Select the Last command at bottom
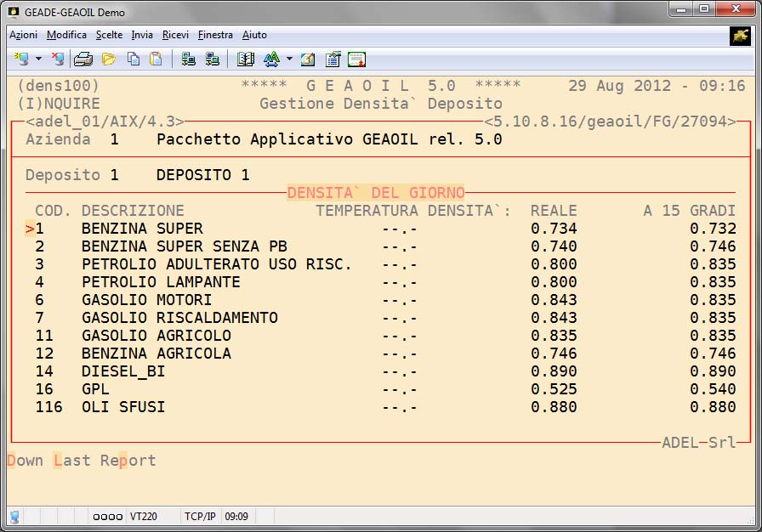Viewport: 762px width, 532px height. [72, 461]
